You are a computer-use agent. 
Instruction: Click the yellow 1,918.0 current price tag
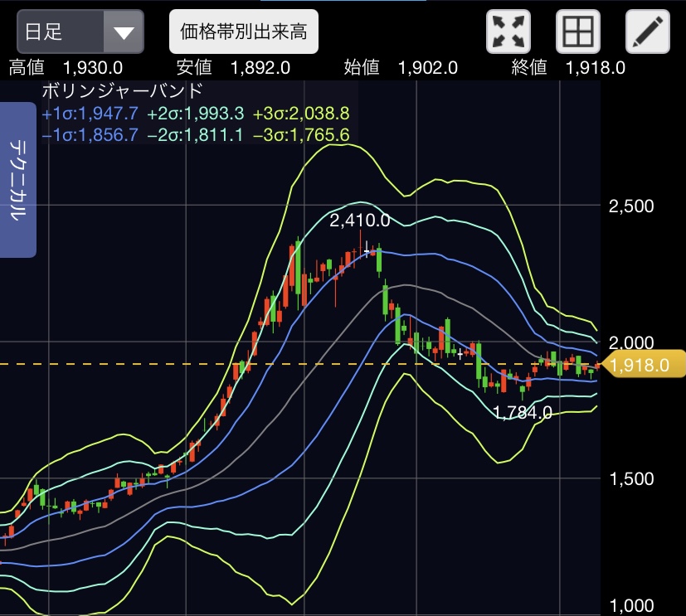(643, 364)
